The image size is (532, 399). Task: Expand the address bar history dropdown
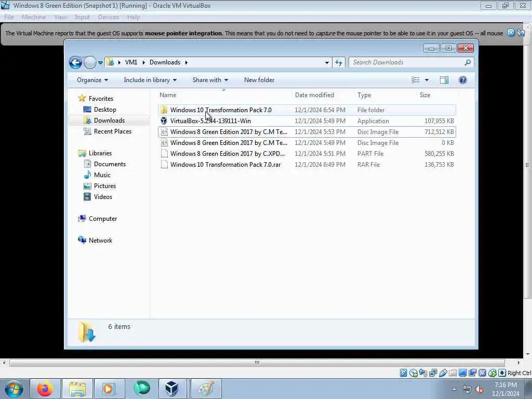327,63
